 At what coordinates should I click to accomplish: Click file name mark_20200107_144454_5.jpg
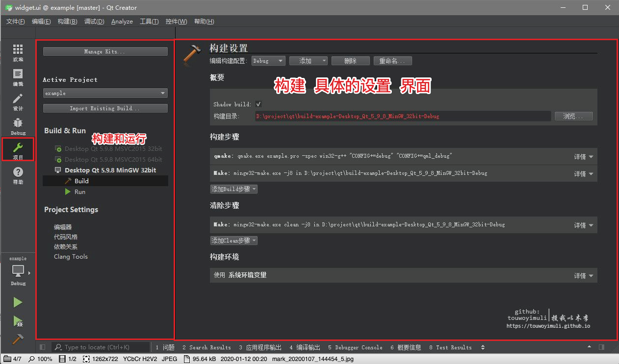pos(312,359)
